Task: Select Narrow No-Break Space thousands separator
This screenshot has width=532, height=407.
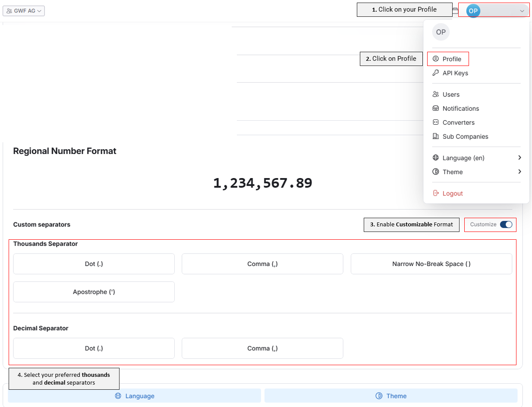Action: (431, 264)
